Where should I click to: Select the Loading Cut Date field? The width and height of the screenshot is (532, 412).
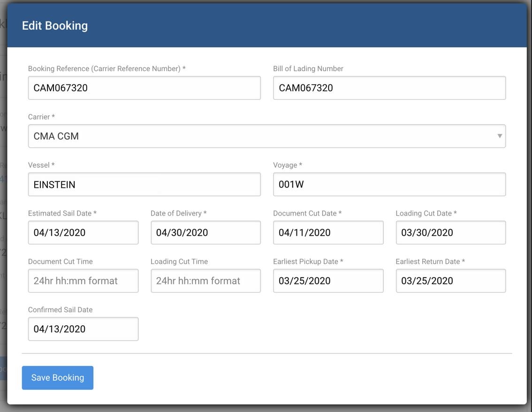pyautogui.click(x=450, y=232)
